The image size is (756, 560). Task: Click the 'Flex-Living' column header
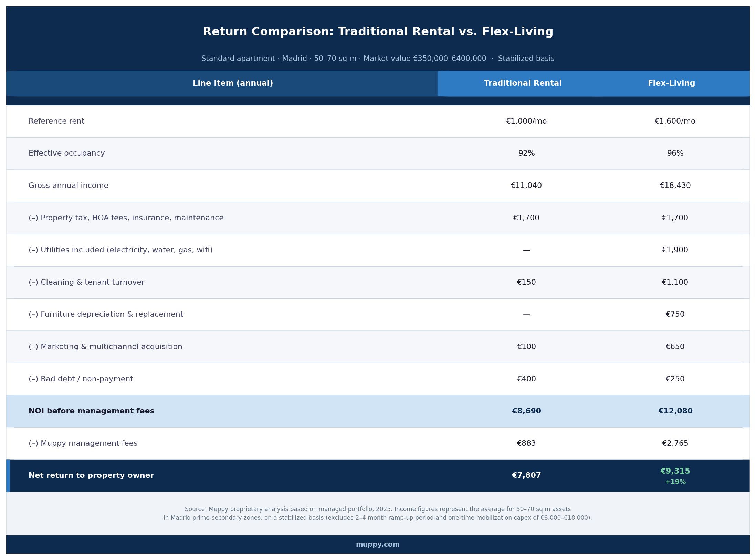671,83
